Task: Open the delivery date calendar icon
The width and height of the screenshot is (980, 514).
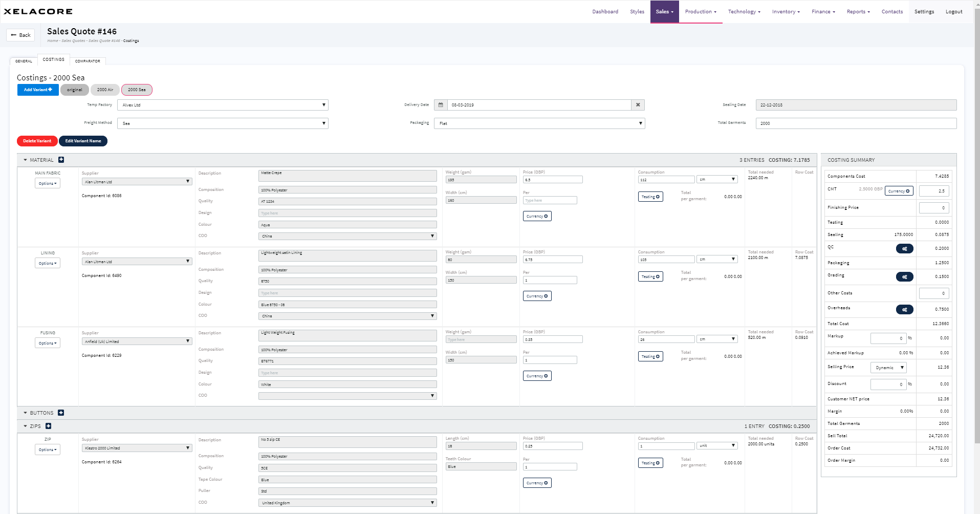Action: pyautogui.click(x=441, y=105)
